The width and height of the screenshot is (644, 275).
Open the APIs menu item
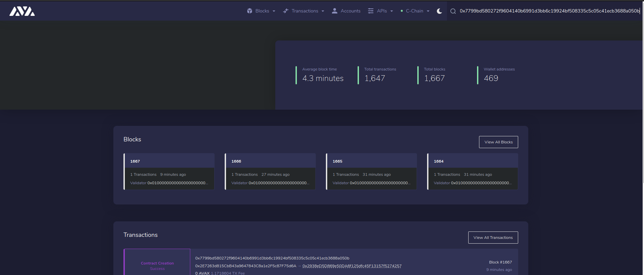[x=382, y=11]
